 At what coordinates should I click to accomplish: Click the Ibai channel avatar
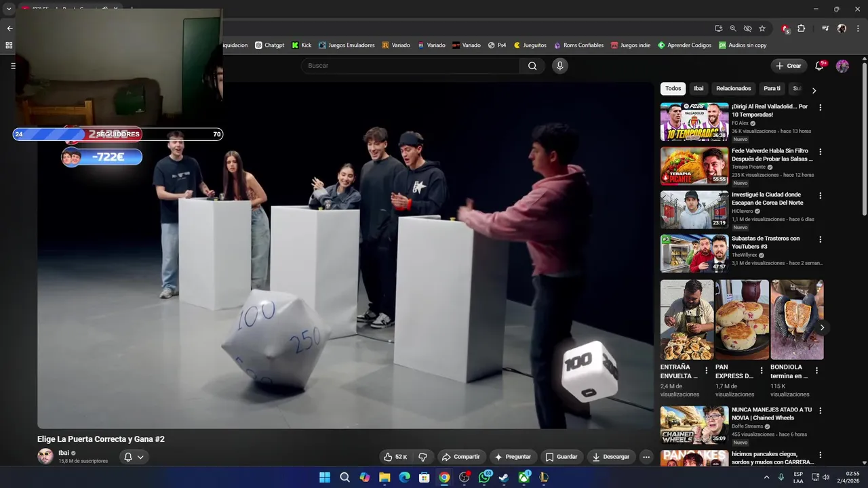(x=45, y=456)
